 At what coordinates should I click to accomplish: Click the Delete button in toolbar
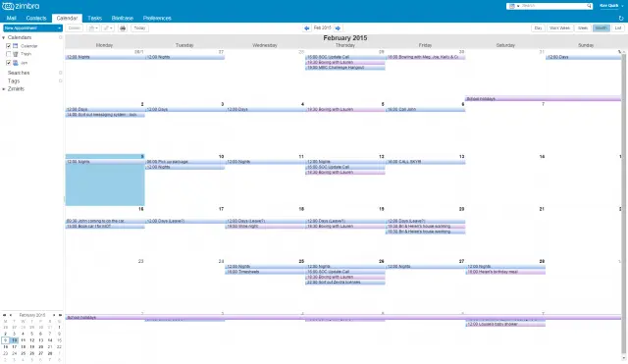75,28
